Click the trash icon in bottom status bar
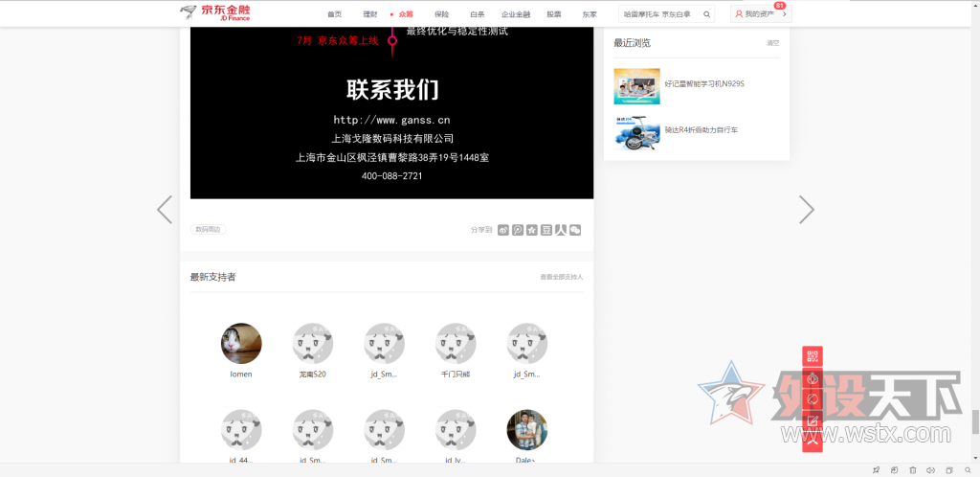980x477 pixels. pos(912,470)
